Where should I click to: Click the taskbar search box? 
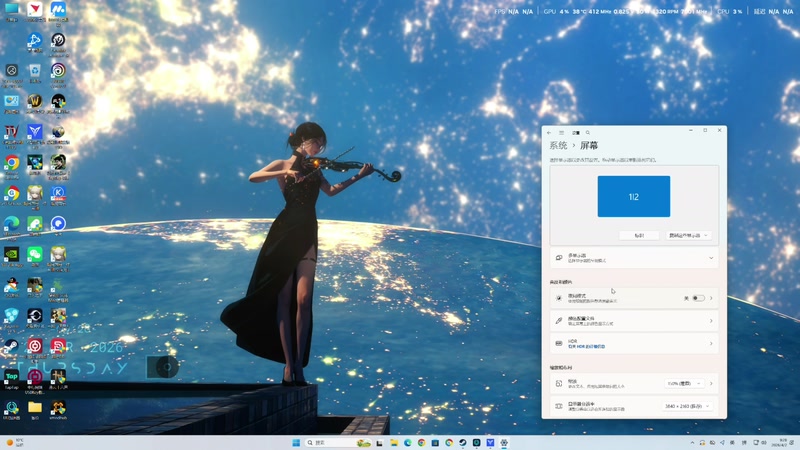point(338,443)
